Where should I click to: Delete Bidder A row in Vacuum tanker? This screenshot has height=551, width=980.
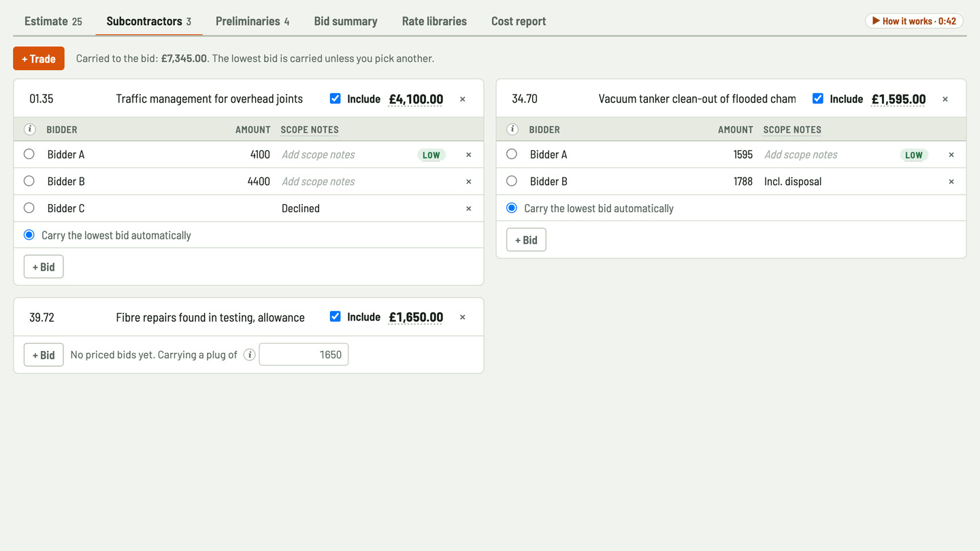(951, 155)
